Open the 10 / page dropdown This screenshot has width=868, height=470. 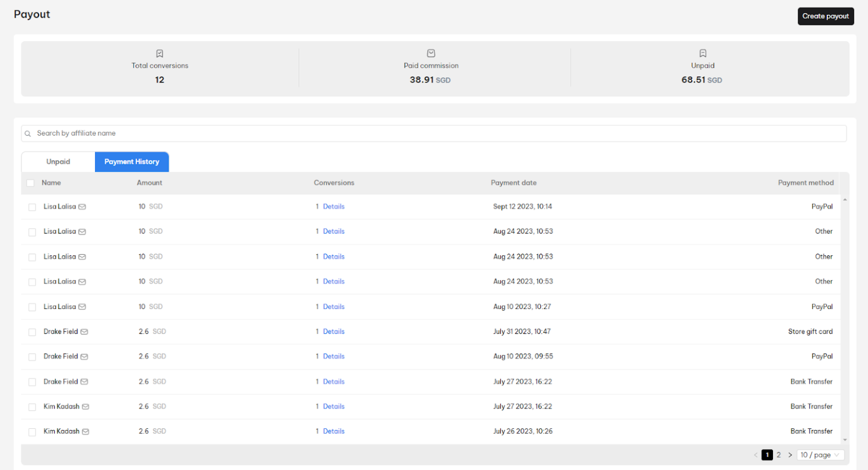(820, 455)
